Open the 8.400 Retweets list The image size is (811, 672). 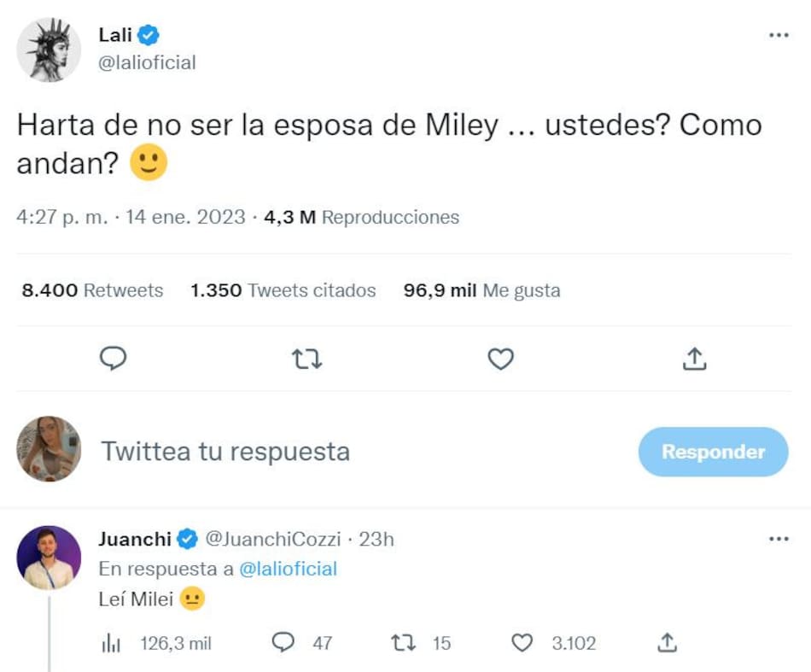point(92,290)
